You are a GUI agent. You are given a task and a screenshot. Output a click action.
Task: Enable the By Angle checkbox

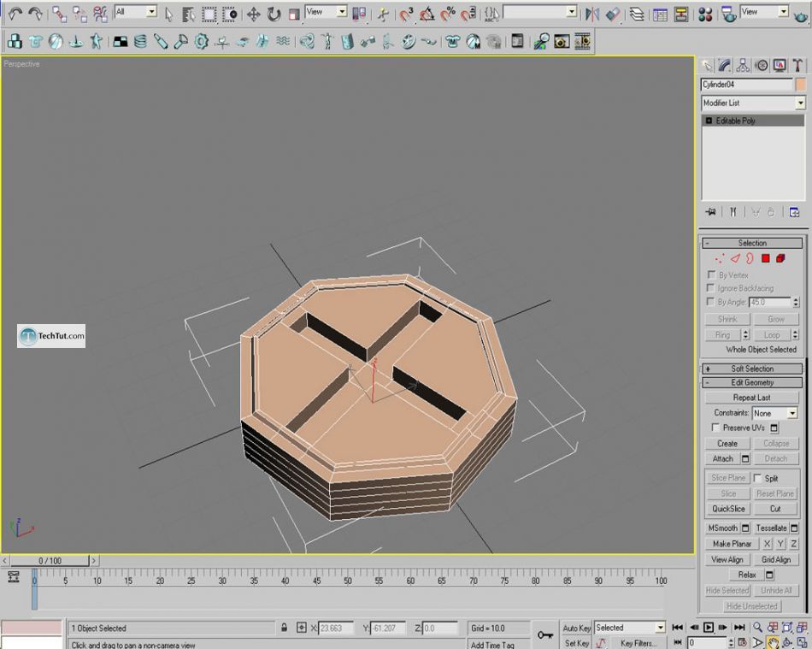tap(710, 301)
